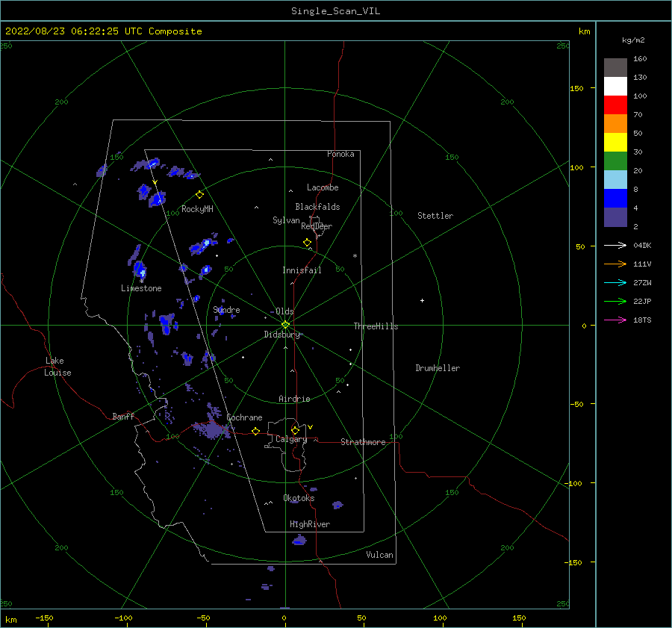
Task: Click the RedDeer city label
Action: point(317,226)
